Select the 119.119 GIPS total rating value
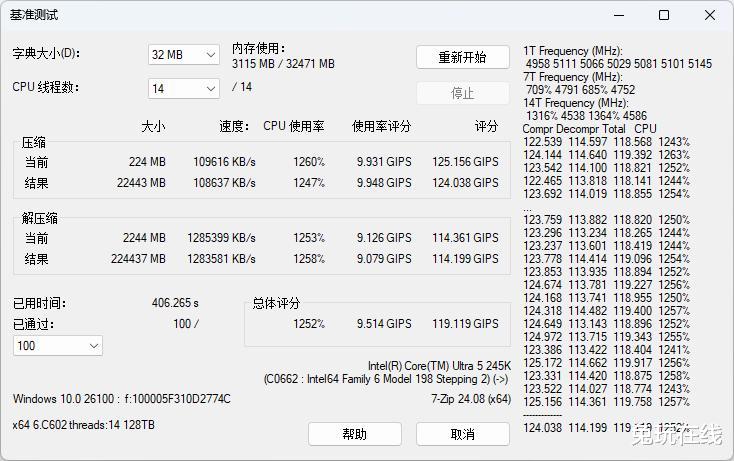734x461 pixels. tap(465, 324)
